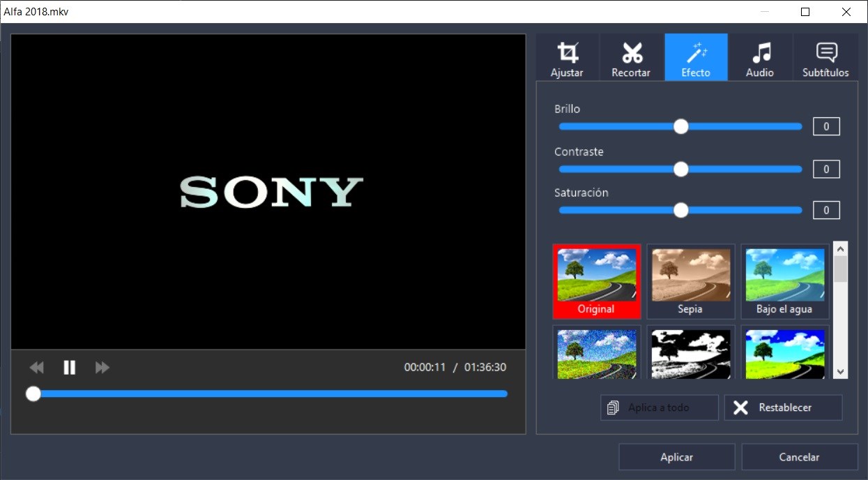Close the Alfa 2018.mkv editor window
The height and width of the screenshot is (480, 868).
(846, 12)
